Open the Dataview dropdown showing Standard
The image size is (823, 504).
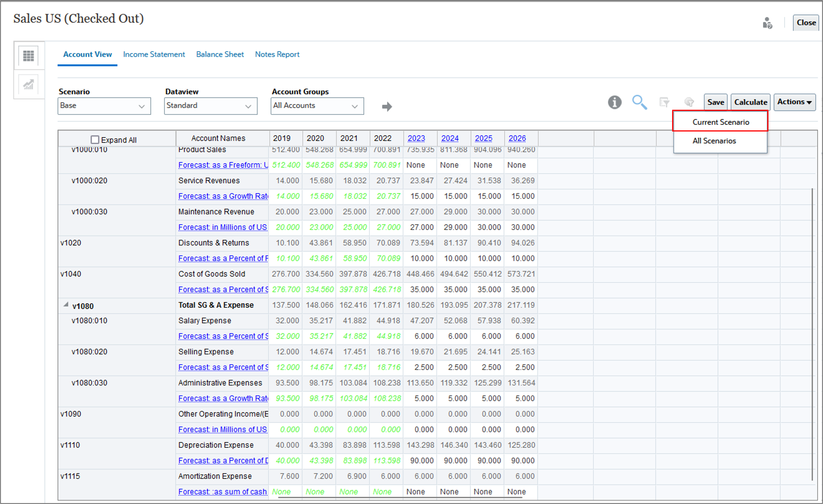(x=211, y=106)
